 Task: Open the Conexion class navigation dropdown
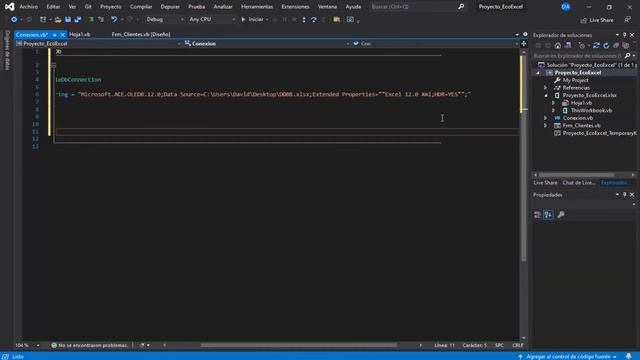click(267, 44)
